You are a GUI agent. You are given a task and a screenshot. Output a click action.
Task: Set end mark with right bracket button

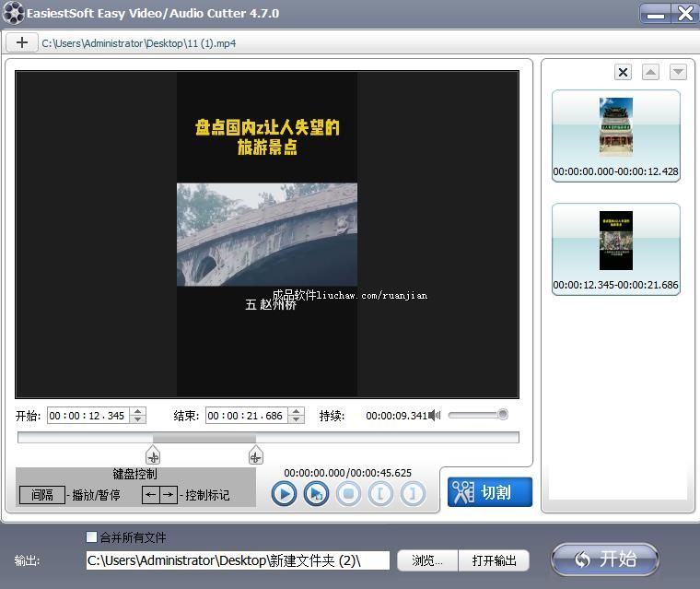click(413, 493)
